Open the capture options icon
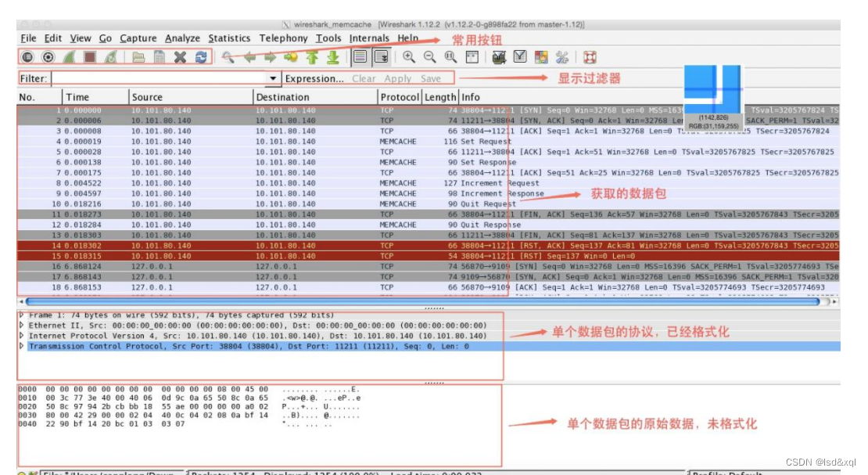The height and width of the screenshot is (475, 868). 48,57
